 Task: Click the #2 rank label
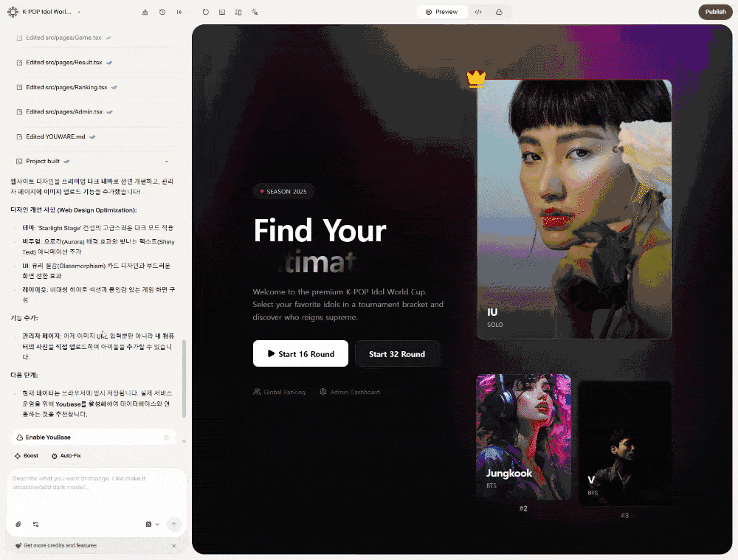523,508
